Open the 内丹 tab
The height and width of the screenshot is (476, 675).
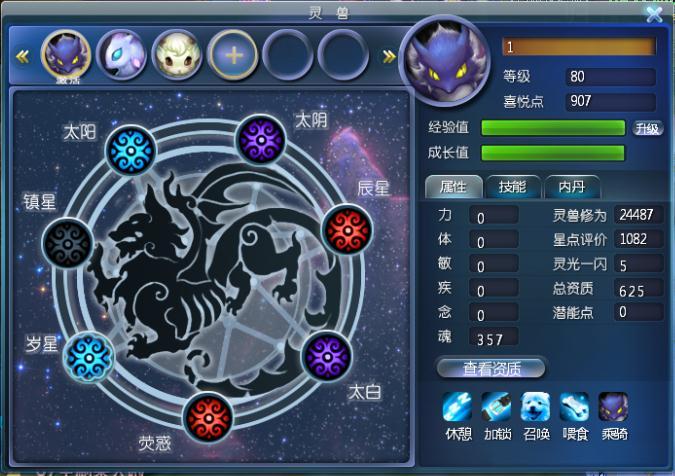tap(572, 187)
